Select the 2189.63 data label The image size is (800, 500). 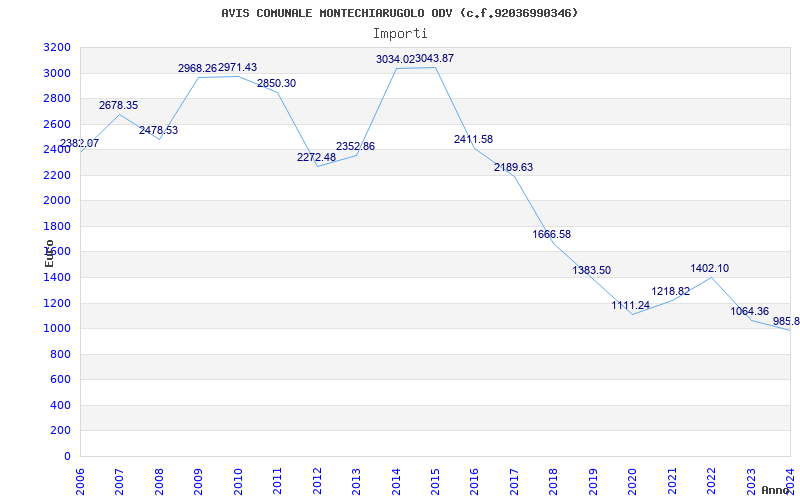click(513, 167)
